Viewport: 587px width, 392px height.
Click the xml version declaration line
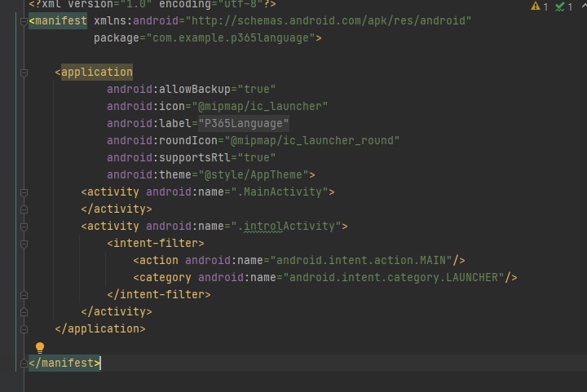click(152, 4)
